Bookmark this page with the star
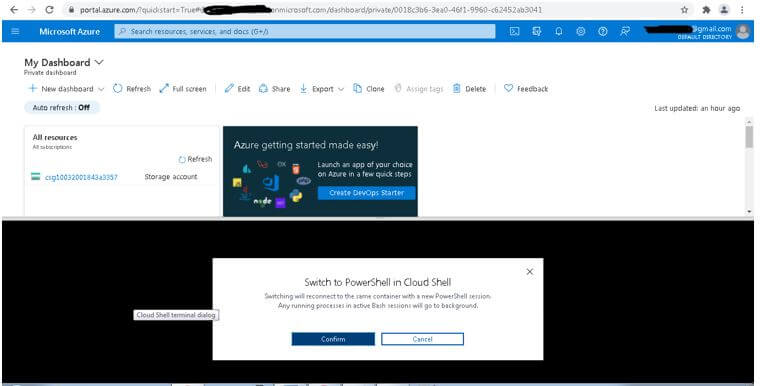Screen dimensions: 760x386 [684, 10]
